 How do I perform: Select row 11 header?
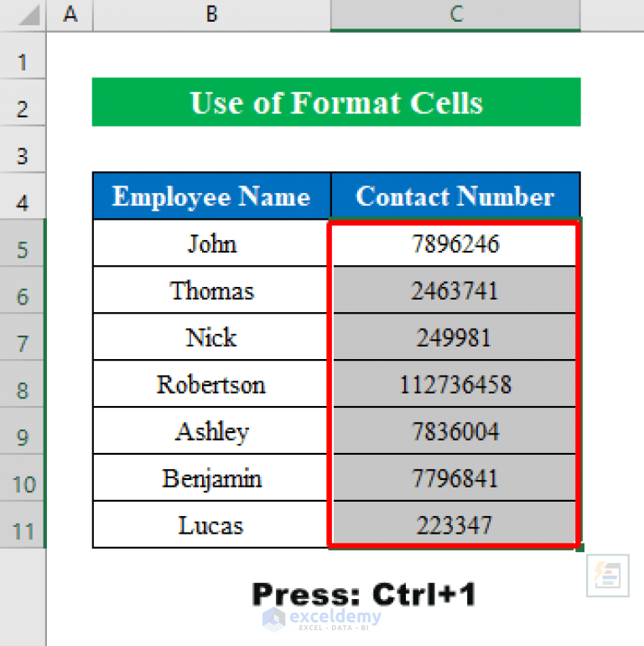23,525
